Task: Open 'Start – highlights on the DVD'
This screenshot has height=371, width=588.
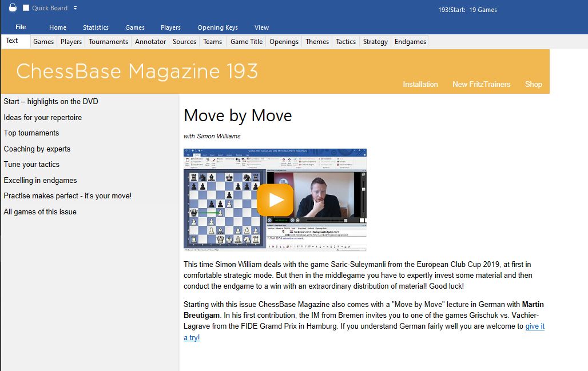Action: [x=51, y=102]
